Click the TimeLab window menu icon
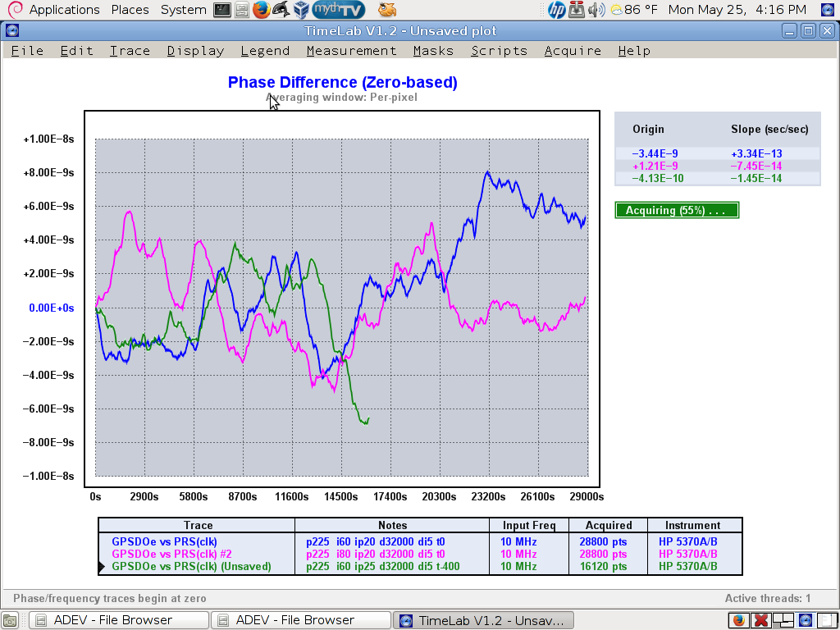The height and width of the screenshot is (630, 840). point(11,31)
